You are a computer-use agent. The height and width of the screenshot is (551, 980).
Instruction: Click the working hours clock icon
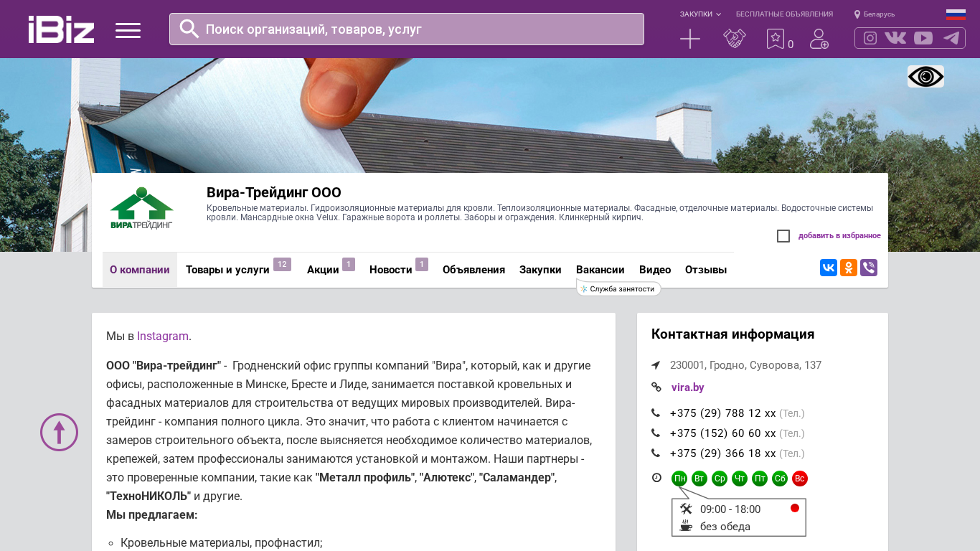pos(656,478)
